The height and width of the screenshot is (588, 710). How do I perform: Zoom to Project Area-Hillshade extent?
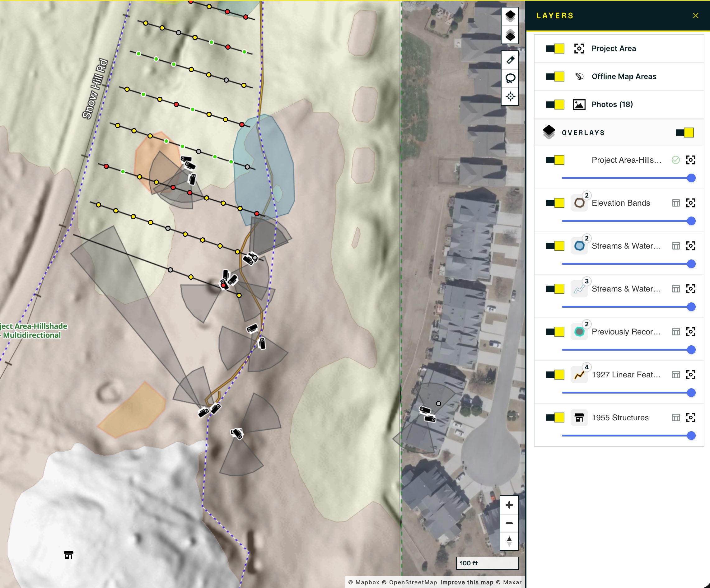click(691, 160)
